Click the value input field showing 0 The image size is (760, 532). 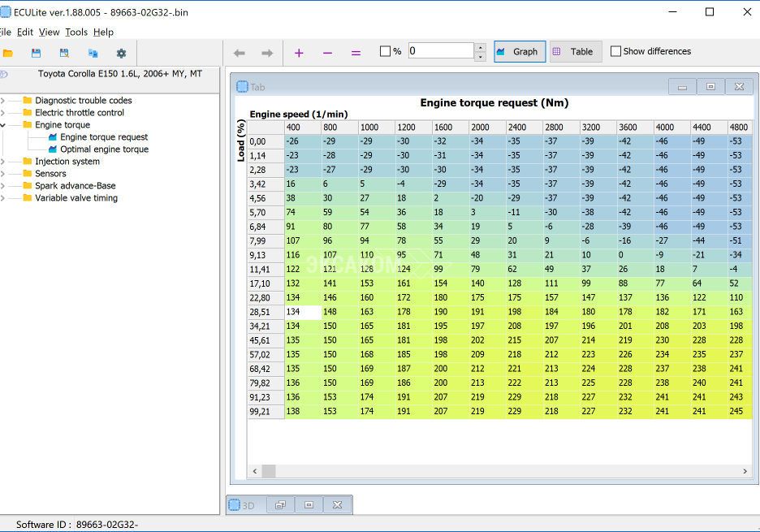click(440, 51)
